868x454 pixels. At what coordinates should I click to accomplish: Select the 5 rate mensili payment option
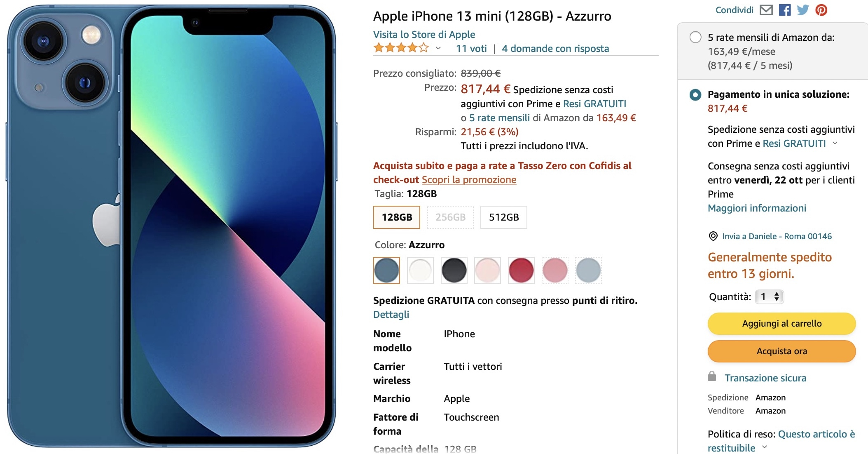[x=695, y=38]
